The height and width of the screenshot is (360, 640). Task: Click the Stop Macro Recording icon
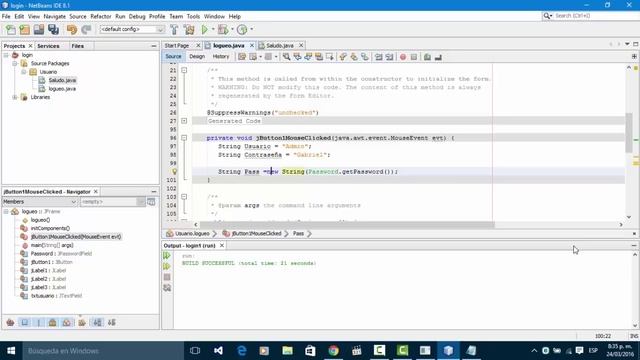click(414, 57)
